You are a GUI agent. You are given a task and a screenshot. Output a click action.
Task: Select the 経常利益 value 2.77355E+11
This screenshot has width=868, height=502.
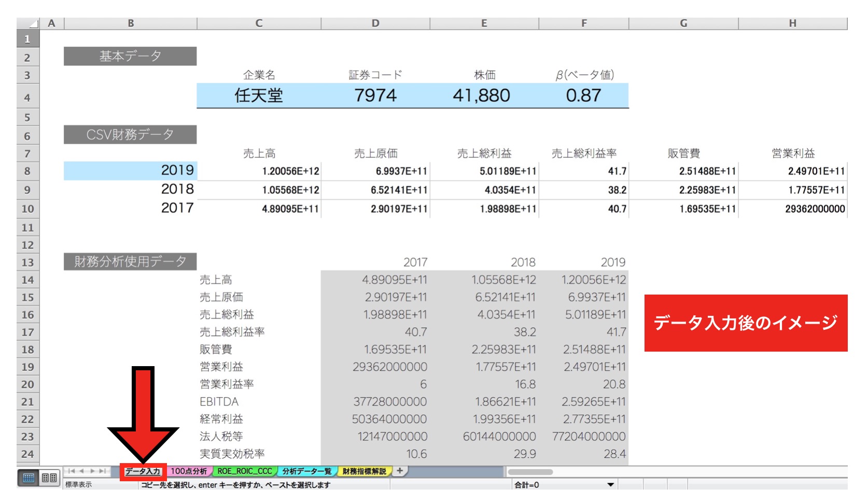click(594, 419)
